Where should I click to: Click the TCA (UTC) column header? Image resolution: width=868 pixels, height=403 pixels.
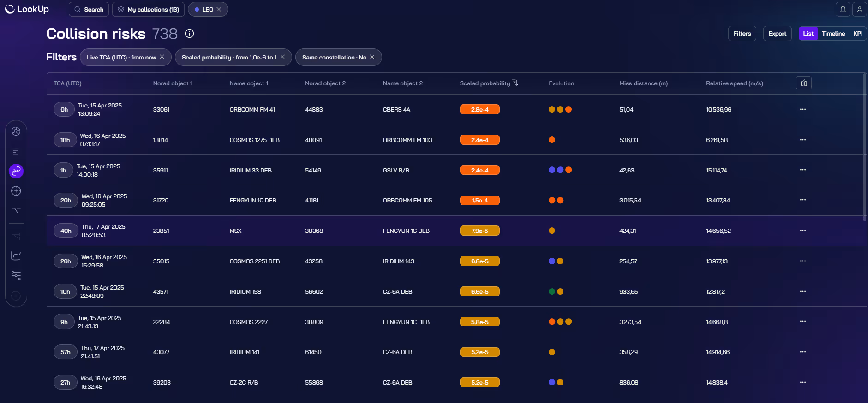coord(67,83)
